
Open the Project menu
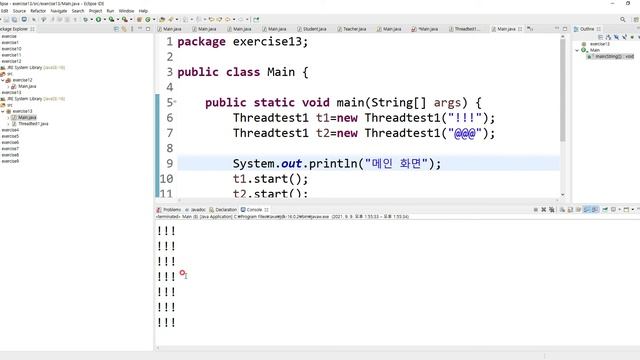pyautogui.click(x=96, y=11)
